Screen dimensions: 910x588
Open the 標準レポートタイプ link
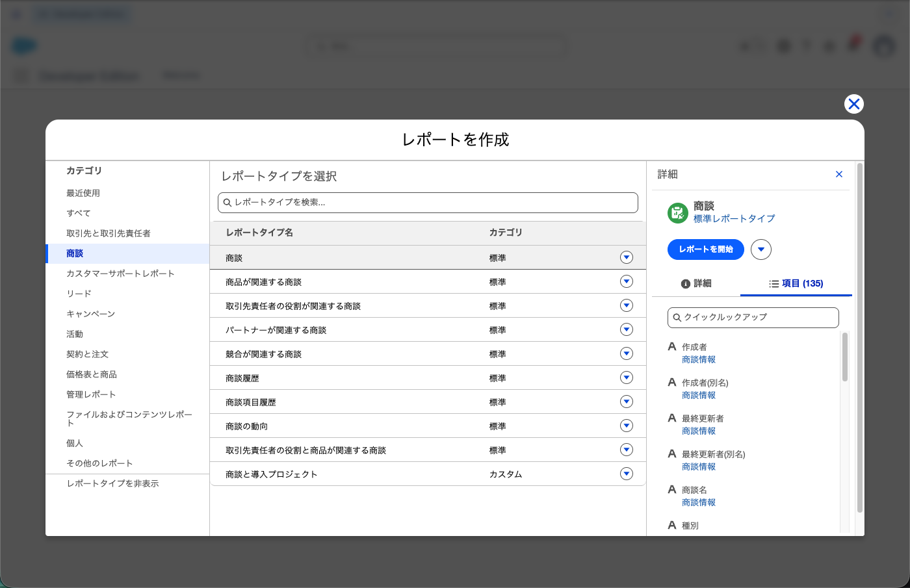tap(734, 219)
